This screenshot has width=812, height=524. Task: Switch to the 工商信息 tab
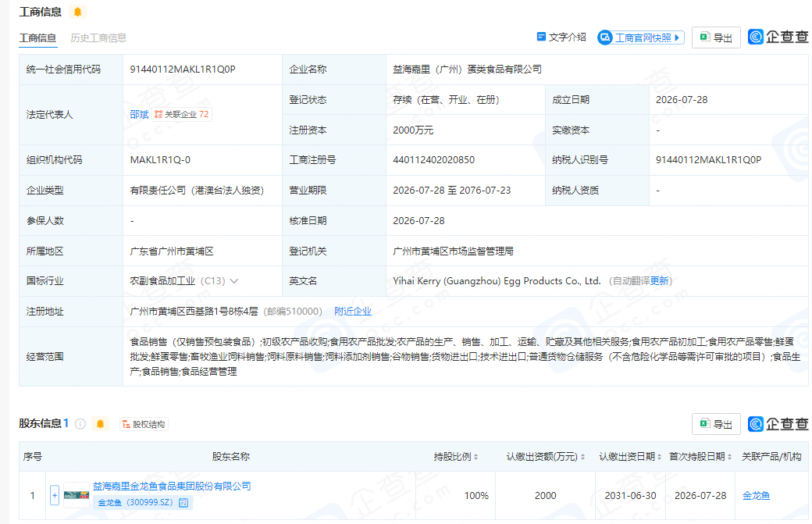(x=37, y=37)
